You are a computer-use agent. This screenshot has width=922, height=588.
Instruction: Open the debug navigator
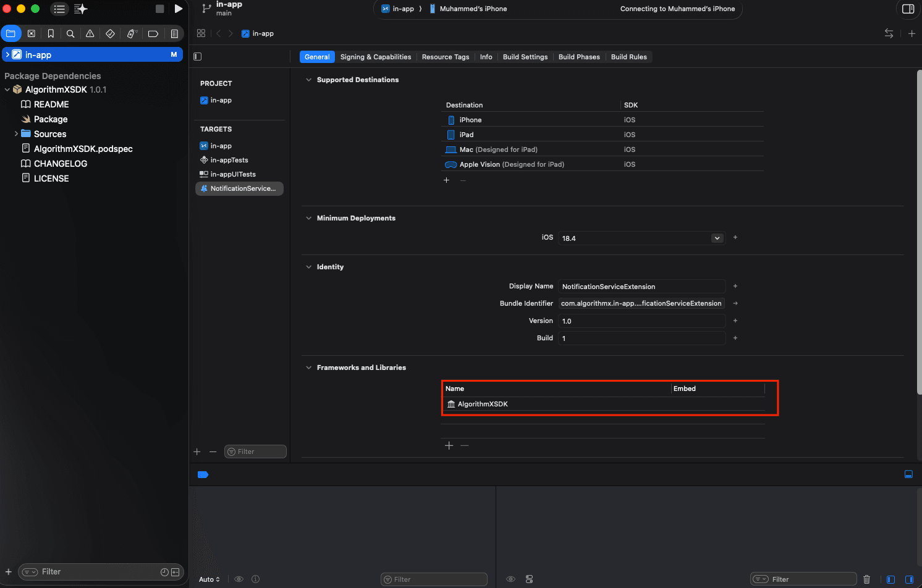[x=131, y=33]
